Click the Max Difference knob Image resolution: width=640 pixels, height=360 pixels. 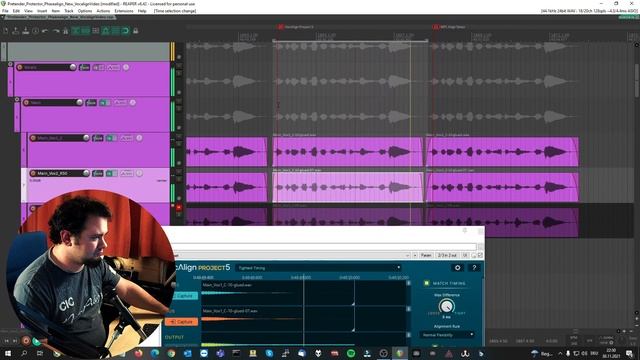click(447, 306)
